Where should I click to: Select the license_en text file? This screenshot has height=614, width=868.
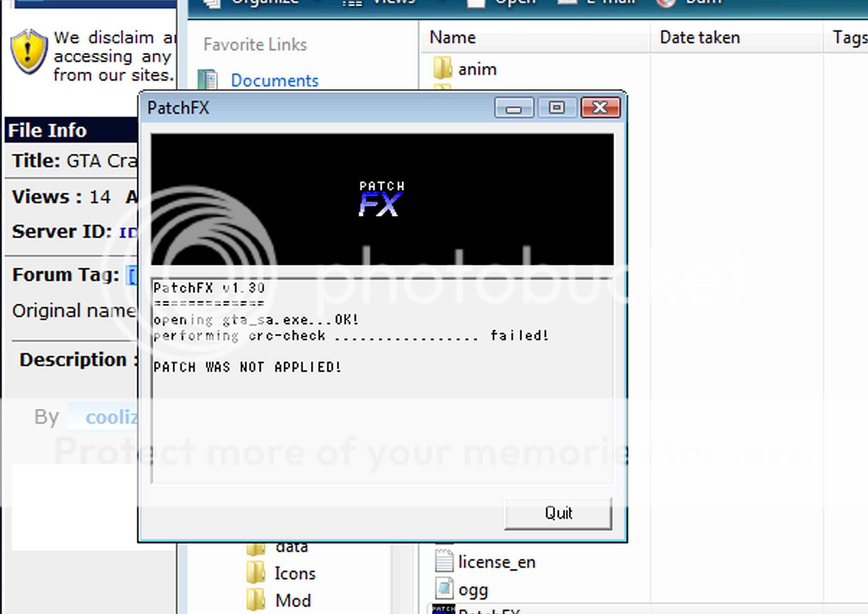496,562
